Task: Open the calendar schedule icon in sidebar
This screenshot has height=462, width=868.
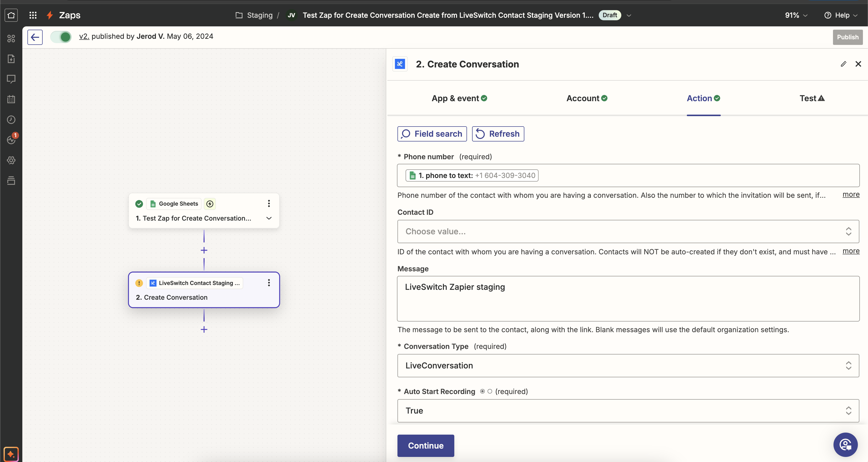Action: 11,99
